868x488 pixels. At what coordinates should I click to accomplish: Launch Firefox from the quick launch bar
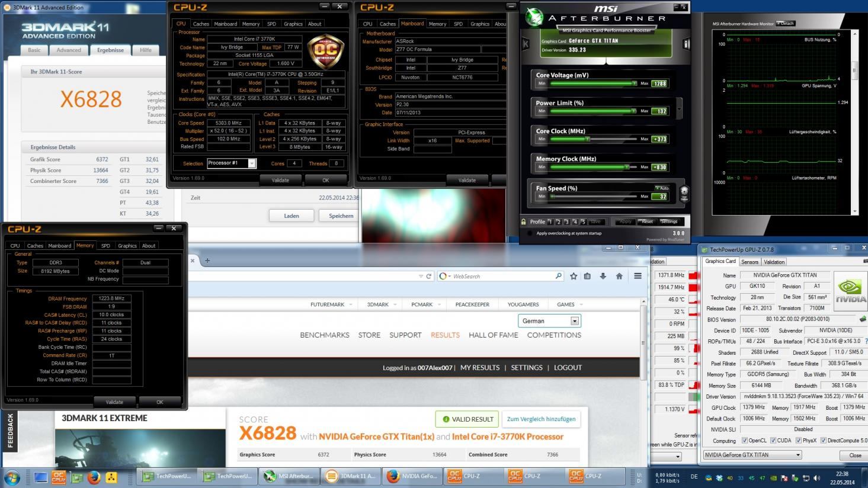[x=94, y=477]
